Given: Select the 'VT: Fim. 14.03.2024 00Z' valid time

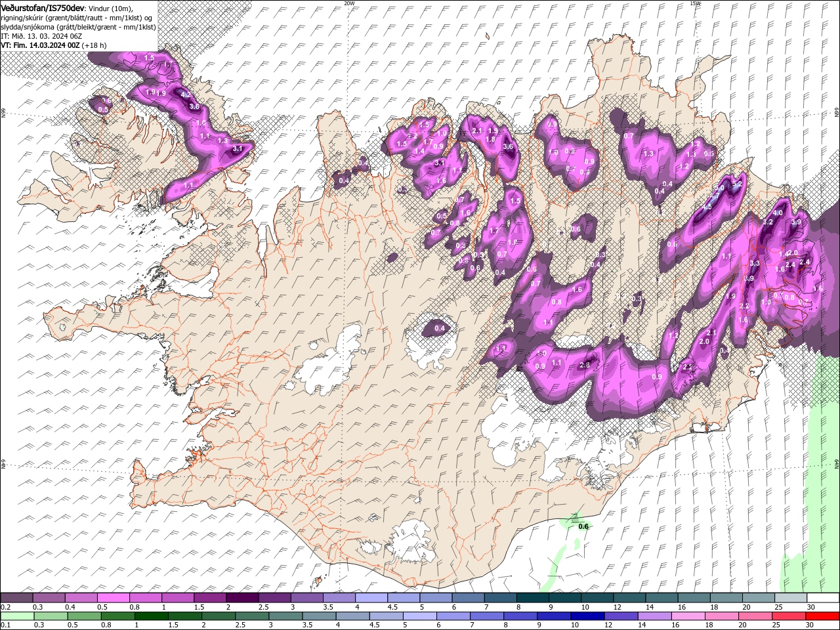Looking at the screenshot, I should pos(41,45).
